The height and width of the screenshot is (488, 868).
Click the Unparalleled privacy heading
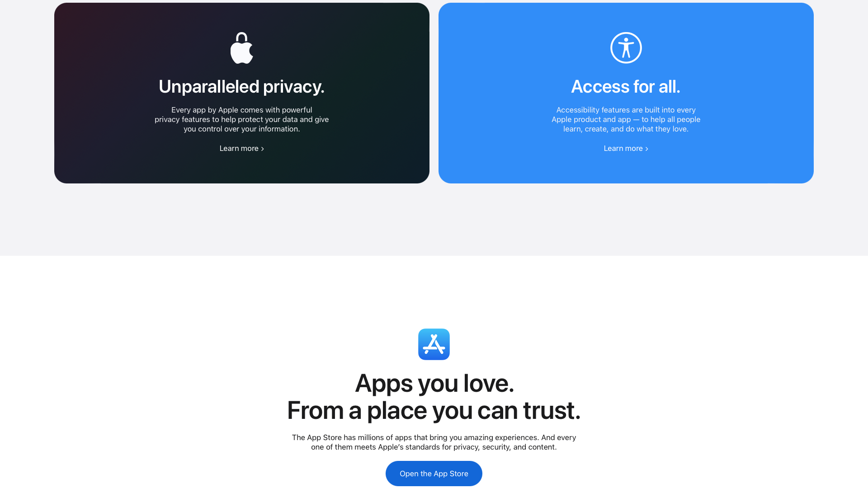(x=242, y=86)
